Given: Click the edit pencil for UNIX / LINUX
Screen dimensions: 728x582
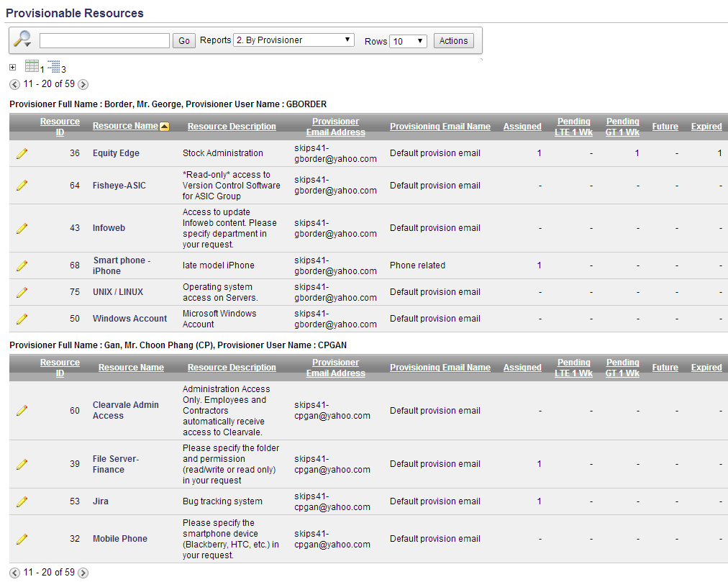Looking at the screenshot, I should pos(22,292).
